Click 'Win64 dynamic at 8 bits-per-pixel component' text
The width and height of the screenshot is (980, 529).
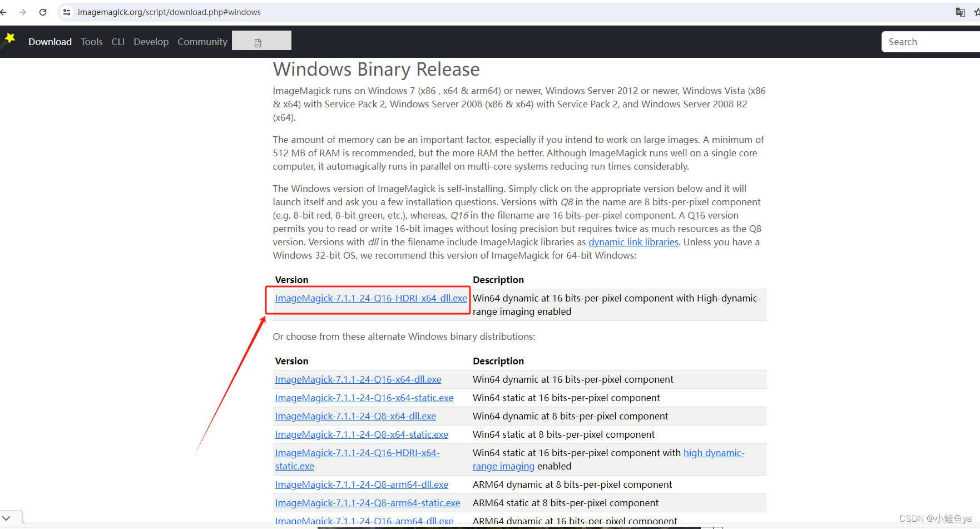(571, 416)
